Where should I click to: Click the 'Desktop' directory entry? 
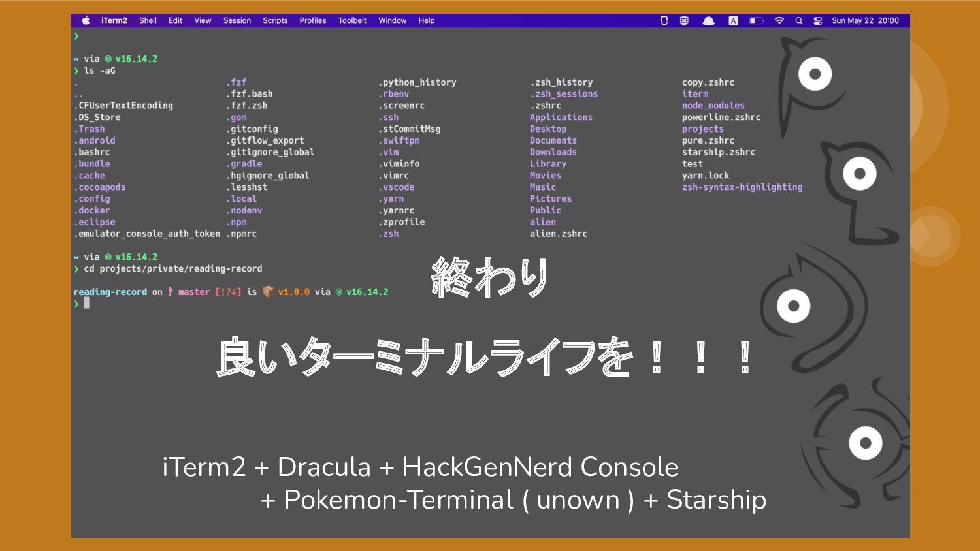(x=548, y=129)
